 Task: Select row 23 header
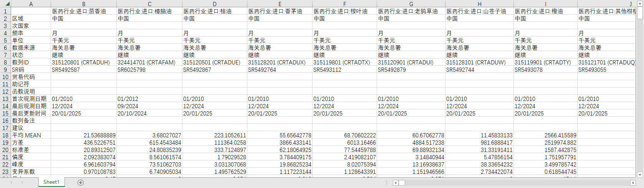5,172
